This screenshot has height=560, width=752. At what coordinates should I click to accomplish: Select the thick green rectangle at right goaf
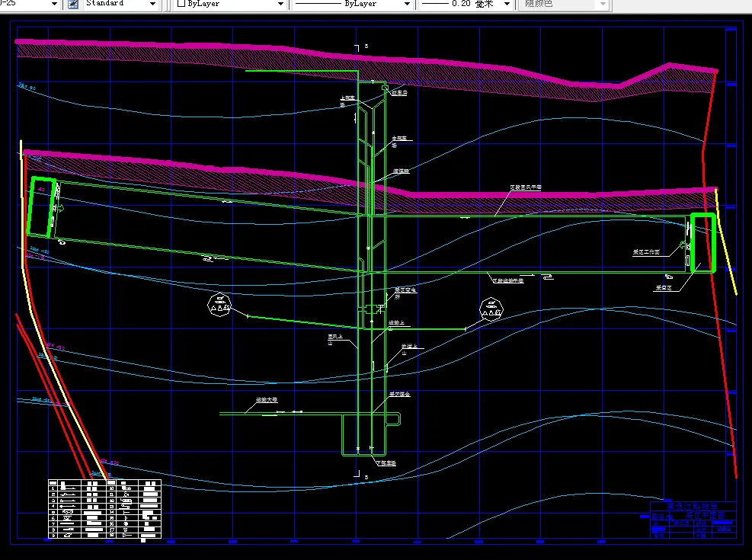pyautogui.click(x=703, y=244)
